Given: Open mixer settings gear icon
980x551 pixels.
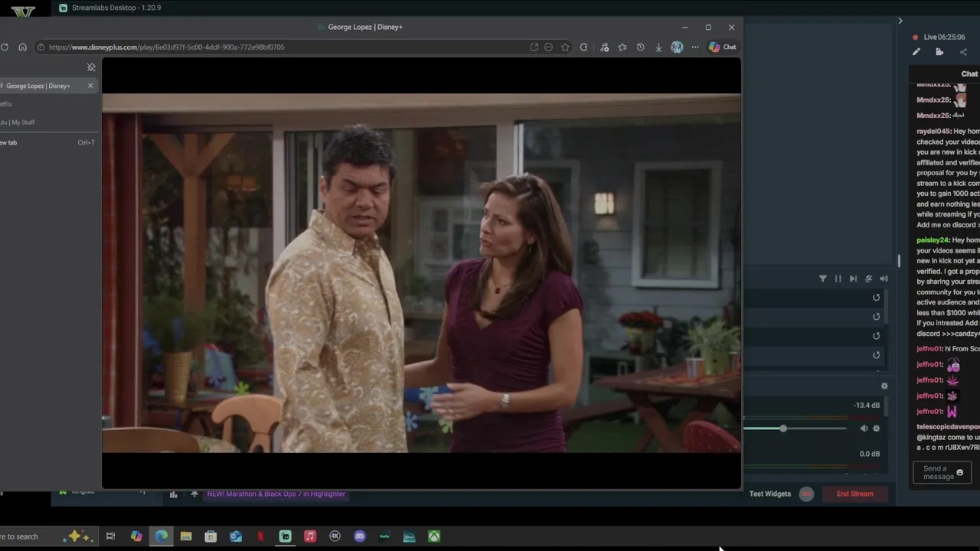Looking at the screenshot, I should tap(884, 386).
